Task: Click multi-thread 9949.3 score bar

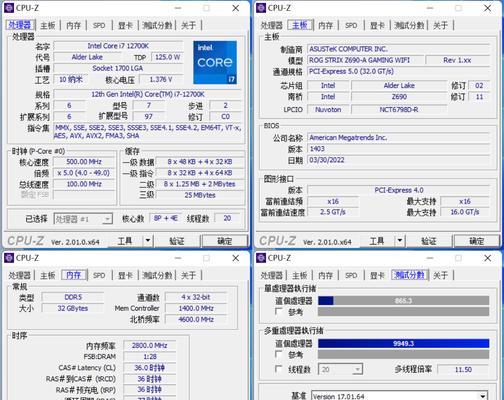Action: click(404, 343)
